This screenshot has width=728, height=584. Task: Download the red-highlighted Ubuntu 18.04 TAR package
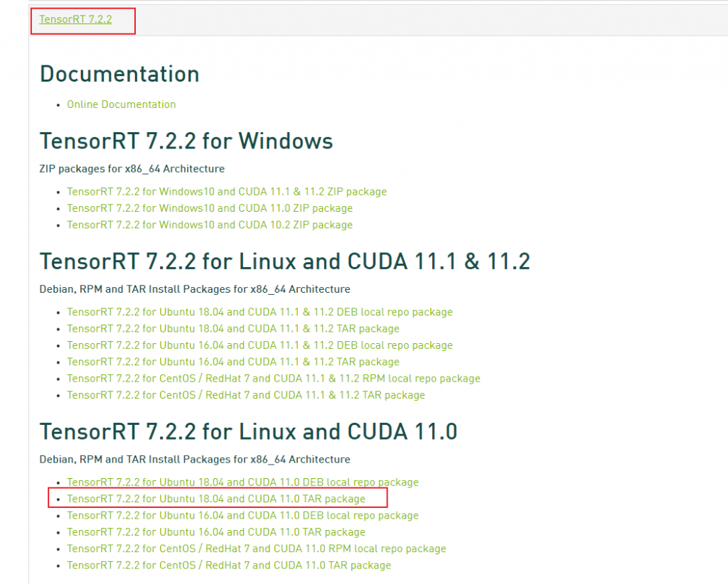pos(216,499)
